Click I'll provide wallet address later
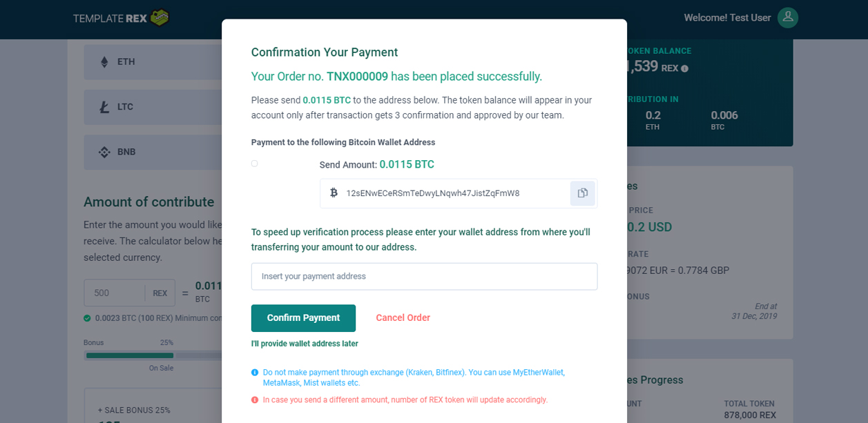The width and height of the screenshot is (868, 423). pos(305,344)
